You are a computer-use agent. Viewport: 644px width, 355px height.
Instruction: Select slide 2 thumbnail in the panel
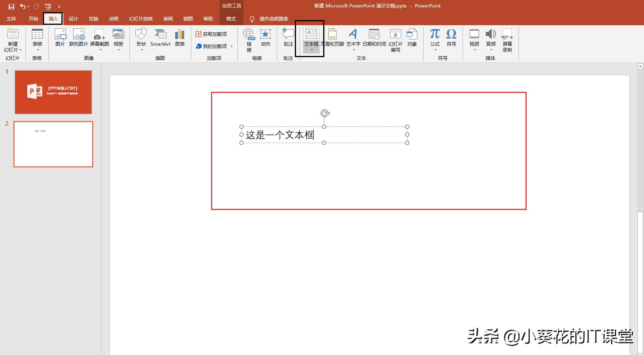pyautogui.click(x=53, y=144)
